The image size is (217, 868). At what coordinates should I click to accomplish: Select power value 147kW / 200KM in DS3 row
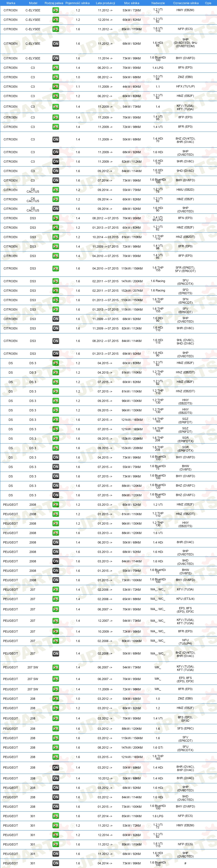pyautogui.click(x=132, y=281)
